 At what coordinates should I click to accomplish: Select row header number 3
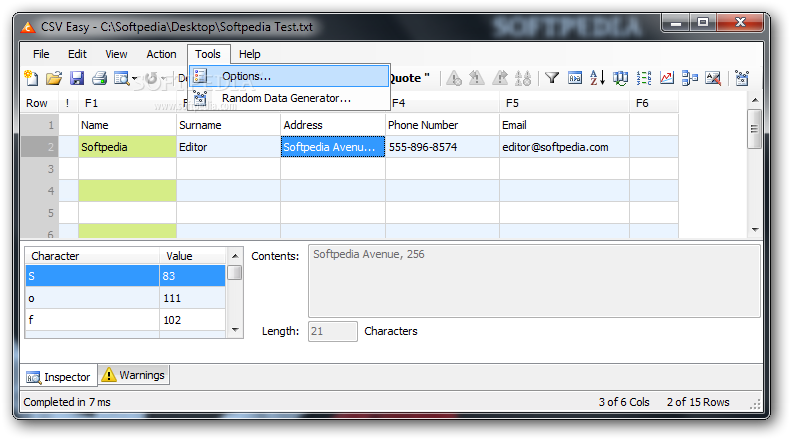coord(39,169)
